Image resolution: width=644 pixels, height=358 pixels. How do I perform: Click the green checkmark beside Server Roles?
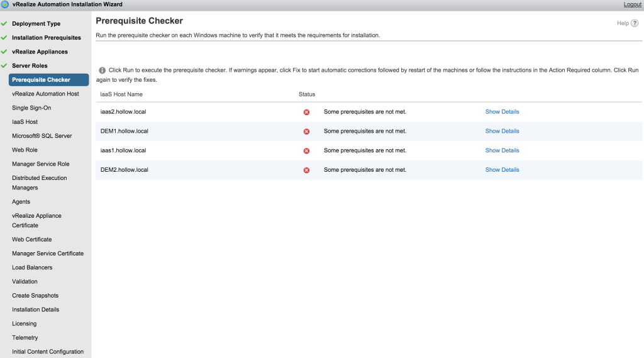[x=4, y=65]
